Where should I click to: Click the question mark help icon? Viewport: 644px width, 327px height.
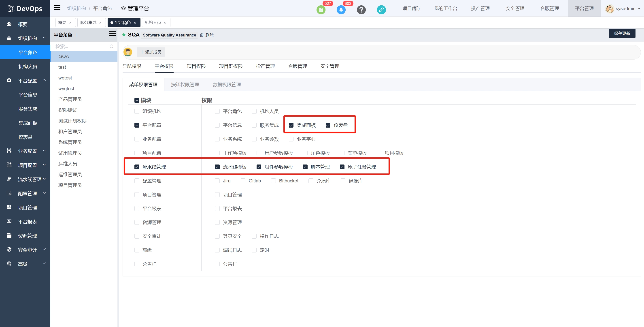[361, 10]
